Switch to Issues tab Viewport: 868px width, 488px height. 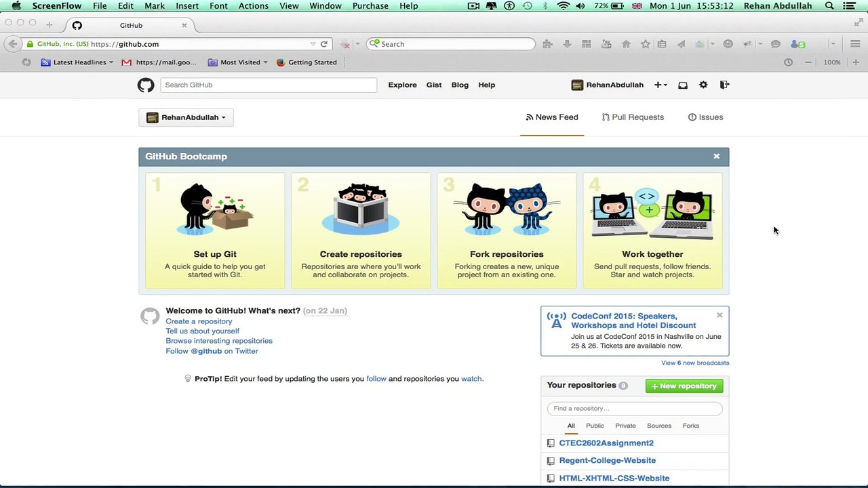pyautogui.click(x=705, y=117)
